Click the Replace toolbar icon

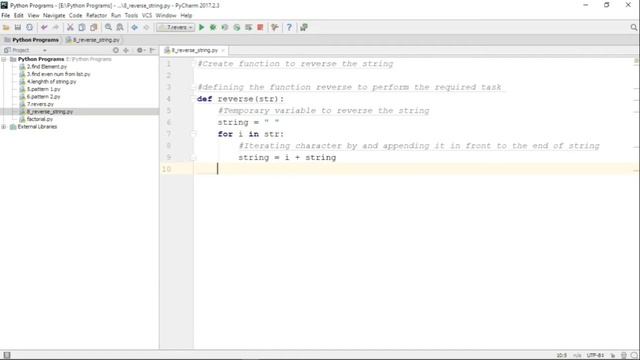point(120,27)
